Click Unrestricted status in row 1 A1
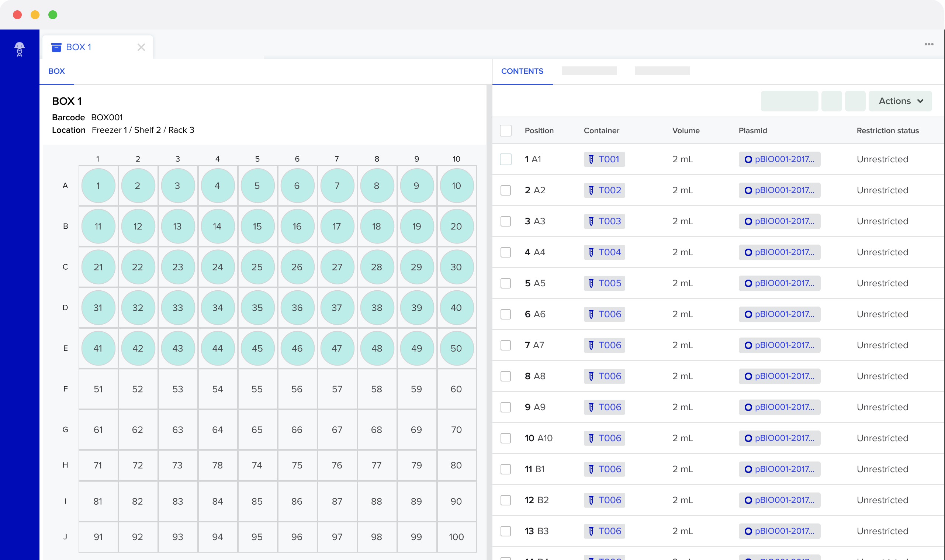 coord(882,159)
